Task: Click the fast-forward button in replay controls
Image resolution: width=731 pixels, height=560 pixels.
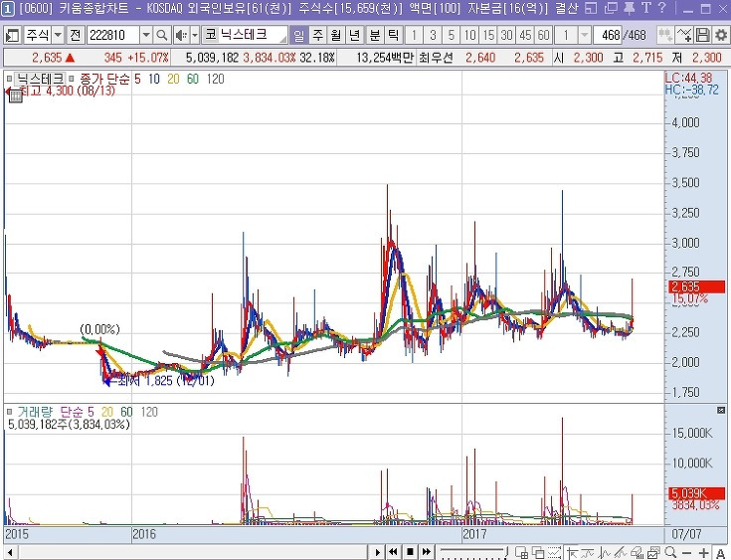Action: [427, 552]
